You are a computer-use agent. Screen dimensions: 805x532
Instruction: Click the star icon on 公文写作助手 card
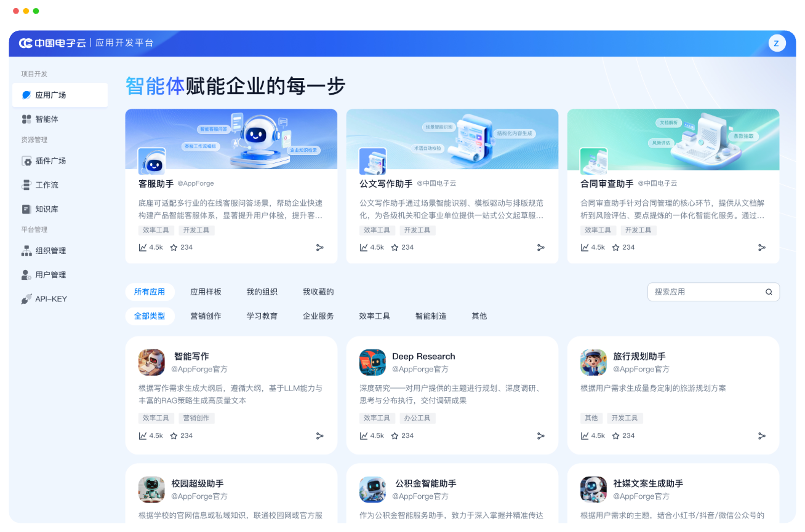(x=394, y=247)
